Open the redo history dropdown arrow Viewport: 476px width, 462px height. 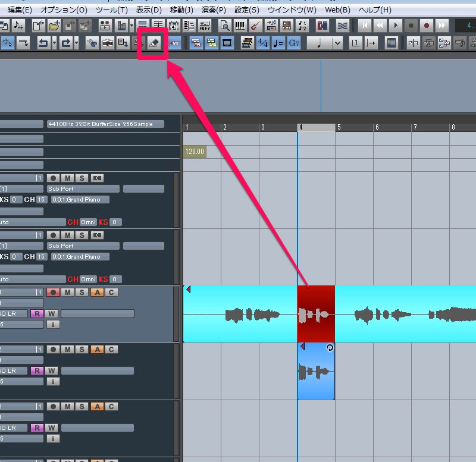point(77,43)
